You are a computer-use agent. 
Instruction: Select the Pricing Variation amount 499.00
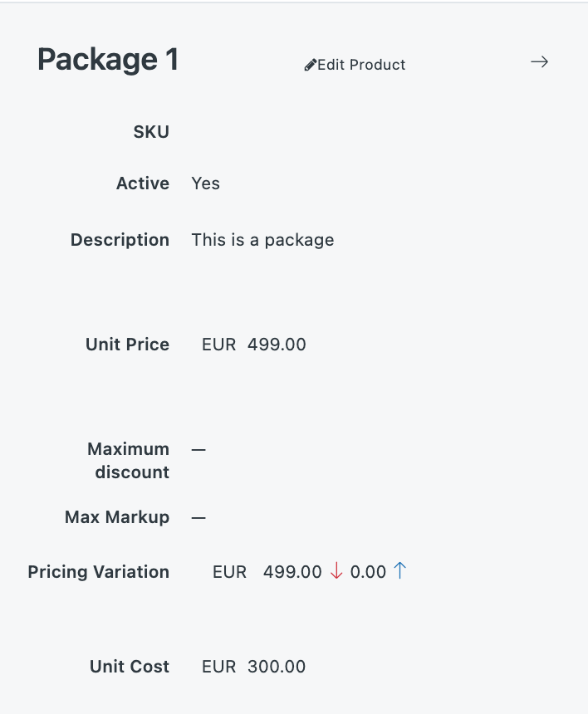click(292, 572)
